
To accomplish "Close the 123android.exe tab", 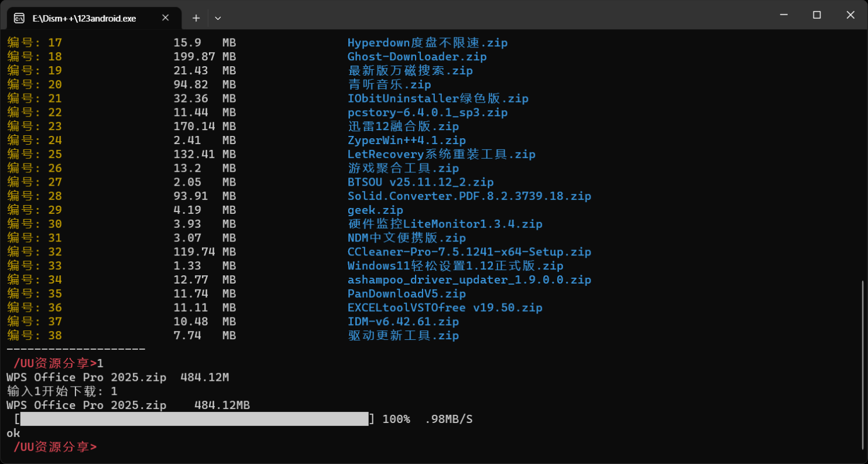I will pyautogui.click(x=166, y=18).
